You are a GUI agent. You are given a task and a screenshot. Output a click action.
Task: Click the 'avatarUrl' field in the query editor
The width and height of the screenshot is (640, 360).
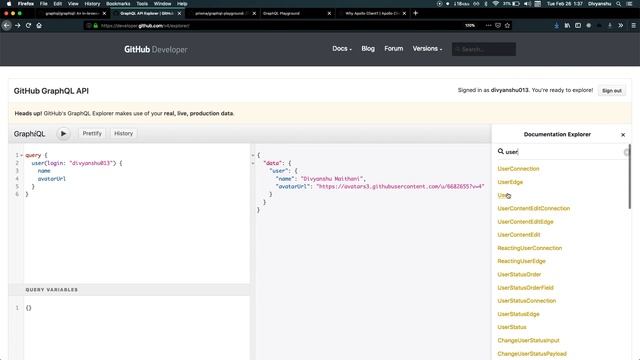click(x=52, y=179)
